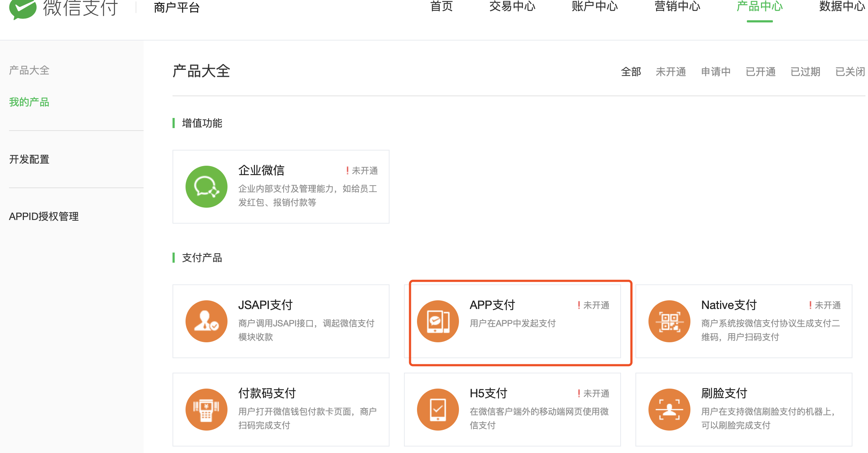Select the 申请中 filter
The height and width of the screenshot is (453, 868).
tap(716, 72)
